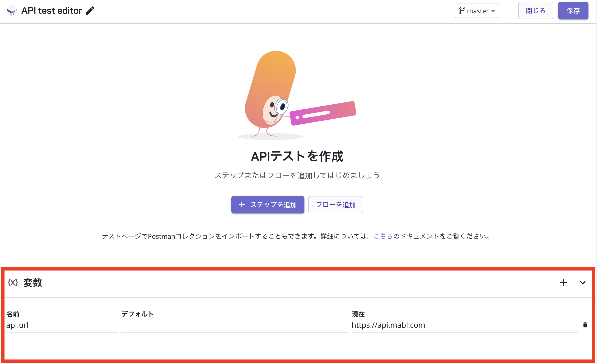The height and width of the screenshot is (364, 597).
Task: Click the 現在 field with https://api.mabl.com
Action: 464,325
